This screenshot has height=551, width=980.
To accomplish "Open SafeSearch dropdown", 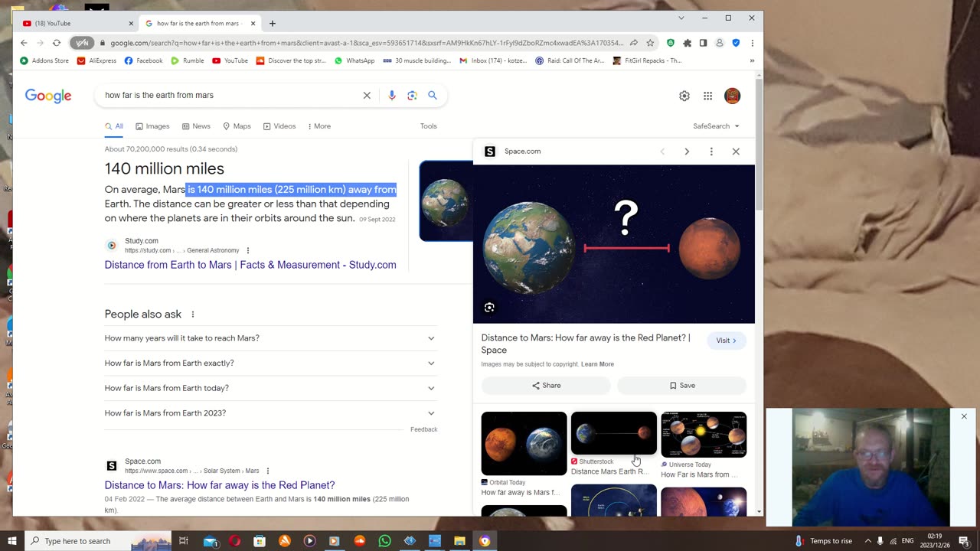I will pos(716,126).
